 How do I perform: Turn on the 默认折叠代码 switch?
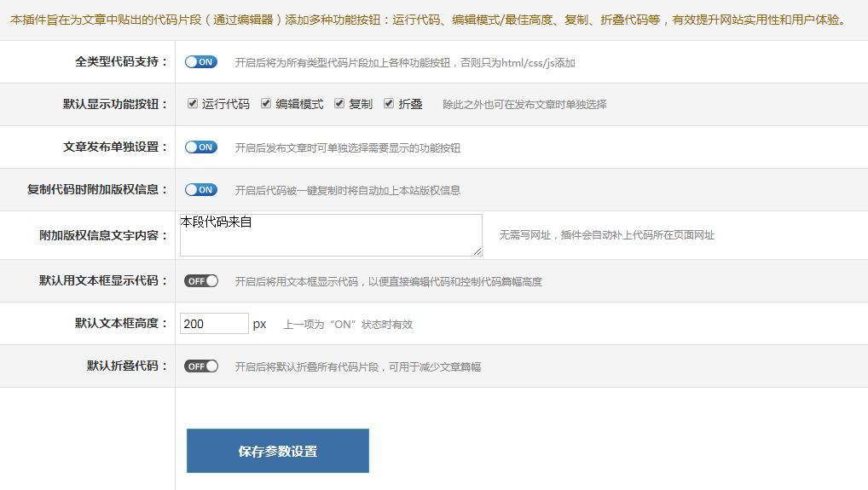point(201,366)
